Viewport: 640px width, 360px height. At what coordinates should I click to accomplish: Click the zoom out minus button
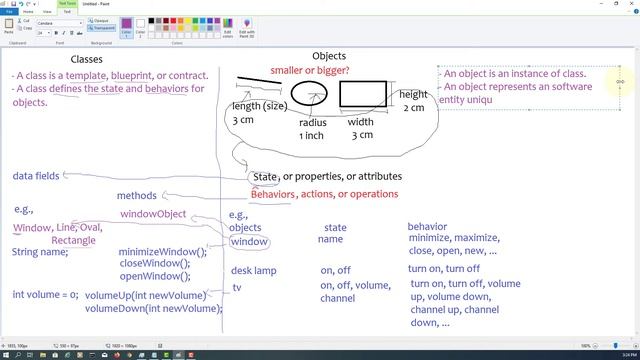[595, 346]
